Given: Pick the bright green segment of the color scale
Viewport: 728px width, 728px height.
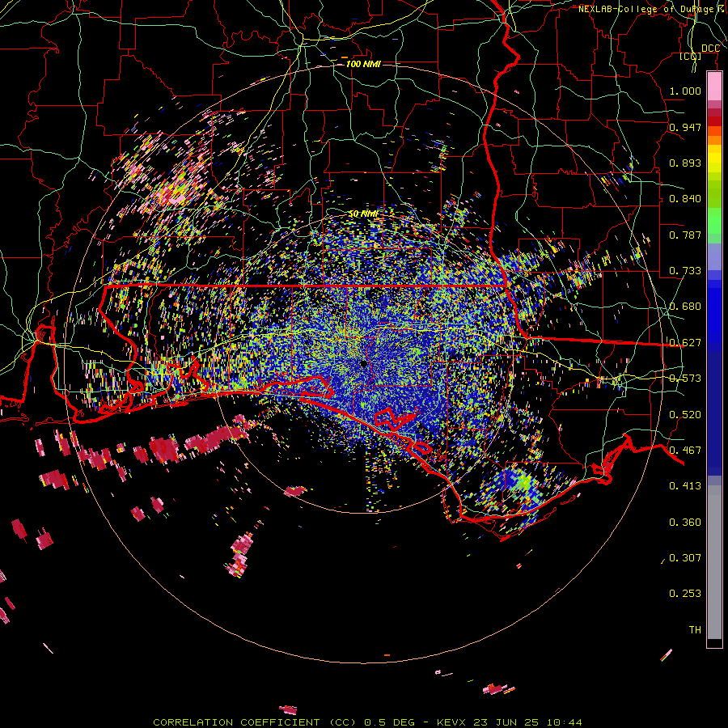Looking at the screenshot, I should pos(714,221).
